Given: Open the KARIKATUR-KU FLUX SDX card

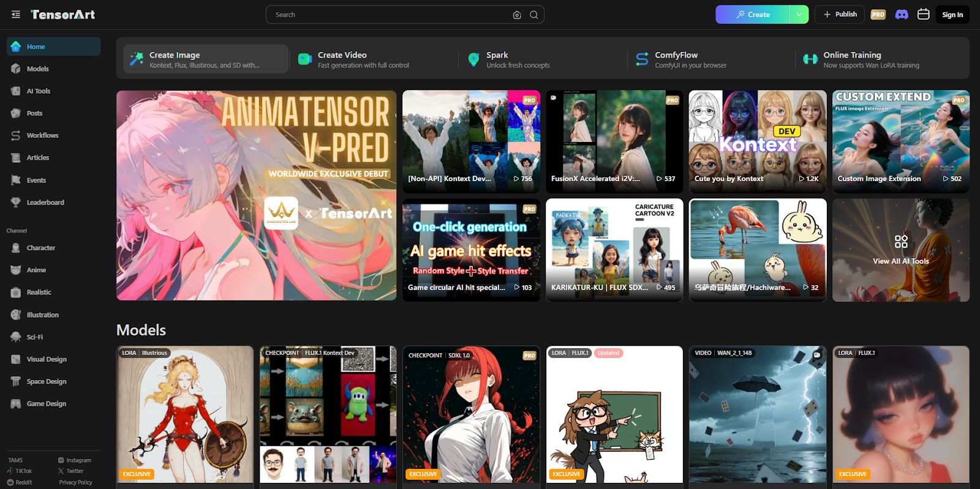Looking at the screenshot, I should (x=614, y=250).
